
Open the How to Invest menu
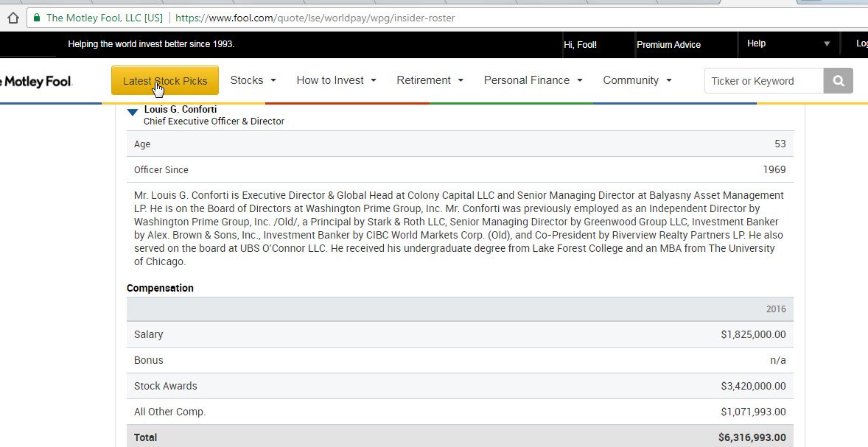[x=336, y=80]
